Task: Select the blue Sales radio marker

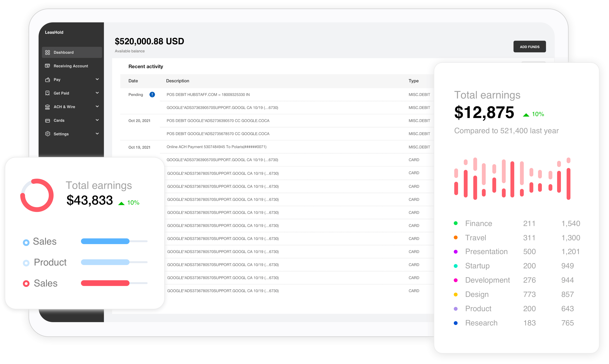Action: [x=26, y=242]
